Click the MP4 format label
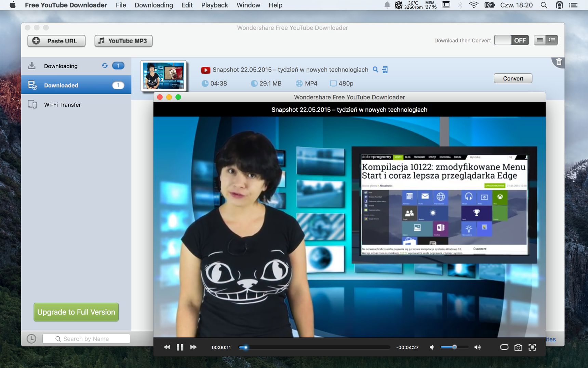The height and width of the screenshot is (368, 588). (311, 84)
